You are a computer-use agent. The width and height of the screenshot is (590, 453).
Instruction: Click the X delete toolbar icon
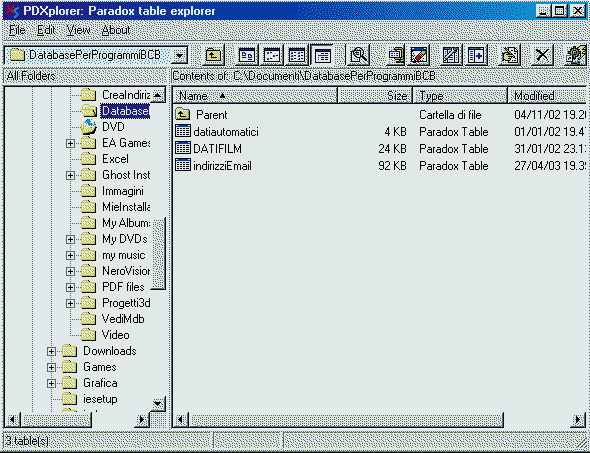pos(542,56)
